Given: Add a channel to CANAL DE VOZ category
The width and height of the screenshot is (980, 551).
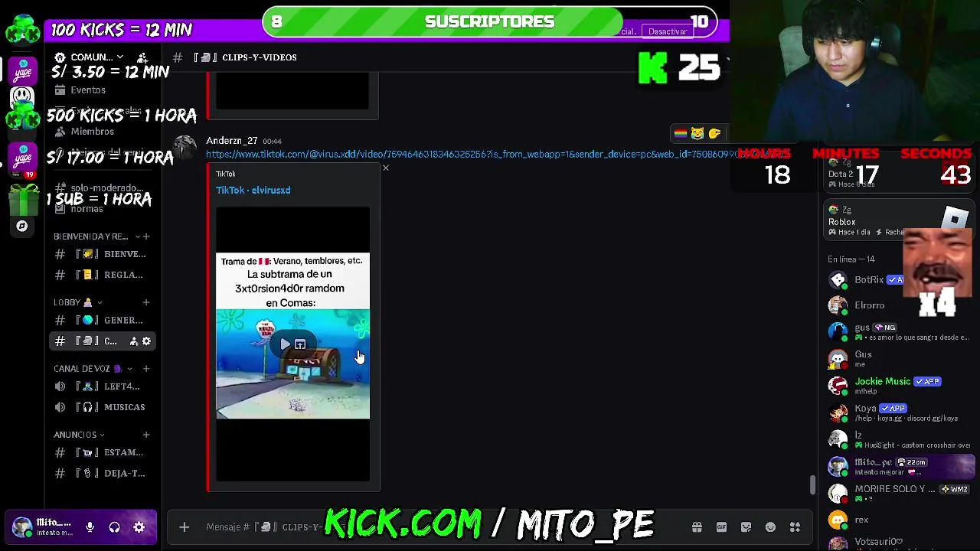Looking at the screenshot, I should [146, 369].
